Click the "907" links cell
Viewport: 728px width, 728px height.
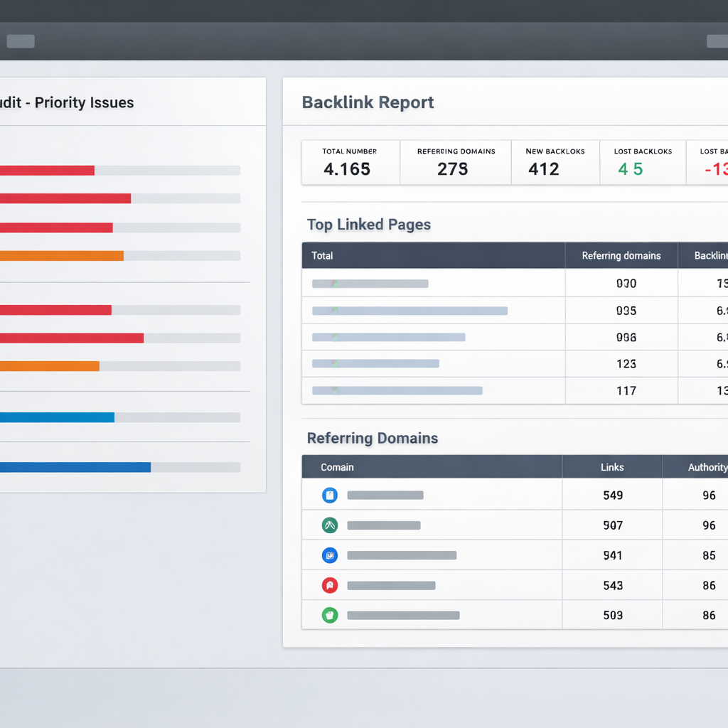613,525
